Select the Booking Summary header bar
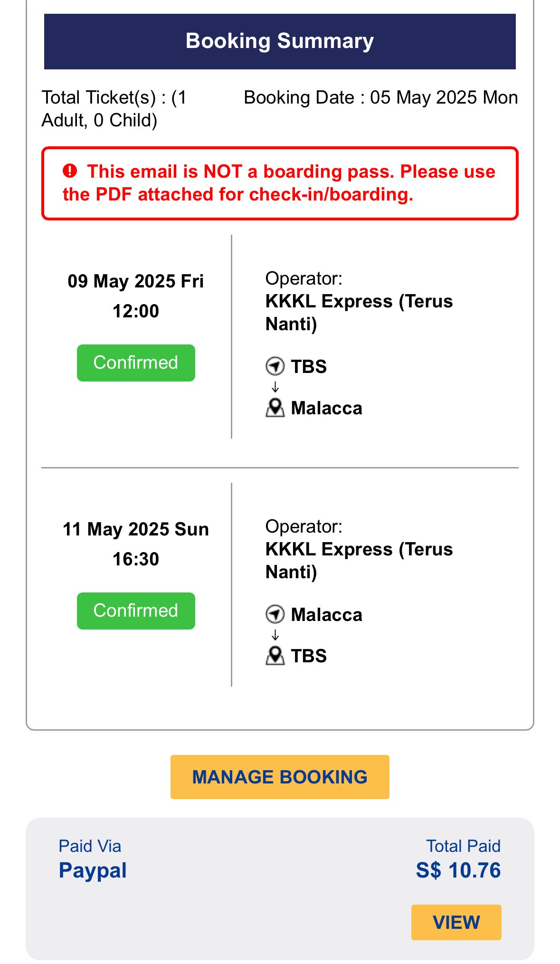The height and width of the screenshot is (964, 560). pos(280,41)
